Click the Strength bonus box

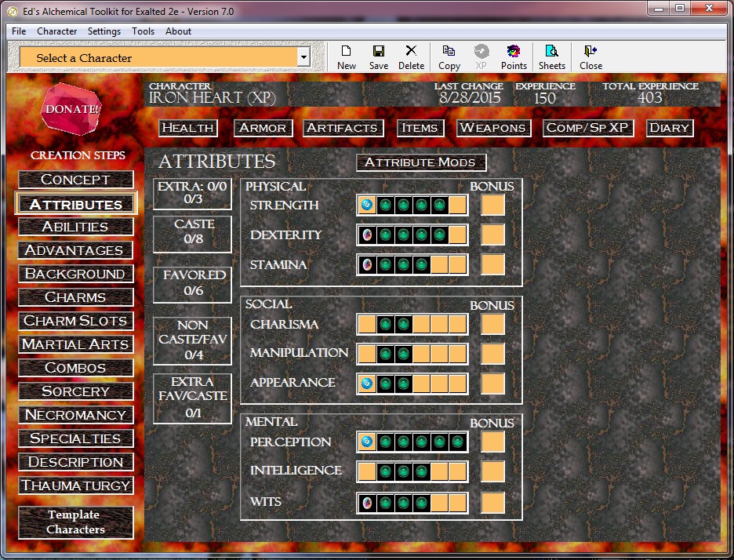pyautogui.click(x=493, y=205)
